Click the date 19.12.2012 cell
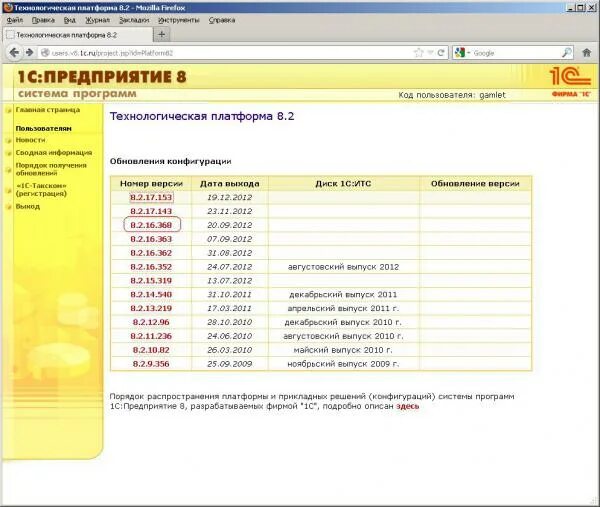Screen dimensions: 600x507 [230, 197]
